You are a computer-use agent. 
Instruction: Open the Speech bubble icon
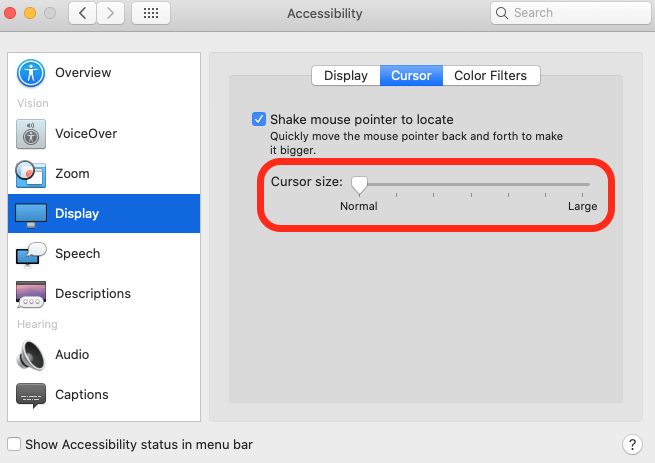click(x=32, y=254)
